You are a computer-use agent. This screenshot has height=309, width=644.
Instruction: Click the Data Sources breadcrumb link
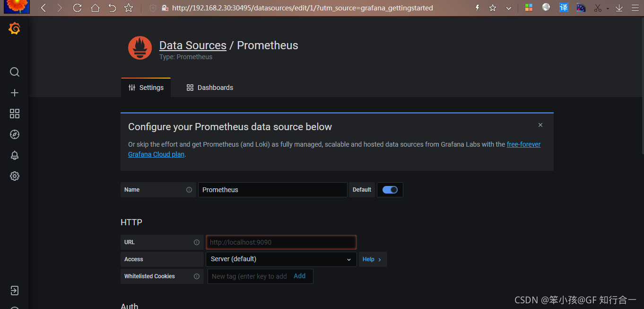pos(193,45)
